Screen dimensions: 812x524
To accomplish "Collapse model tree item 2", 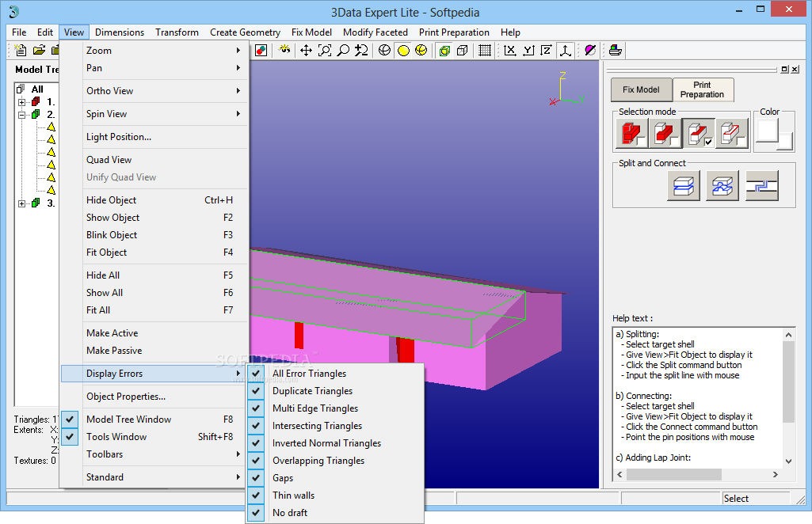I will tap(21, 115).
